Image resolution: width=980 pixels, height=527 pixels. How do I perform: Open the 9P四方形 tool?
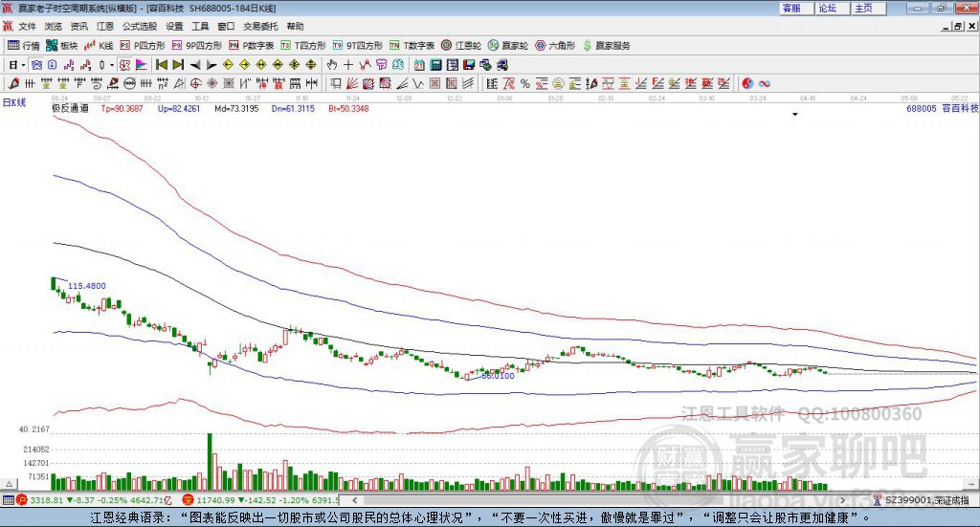pyautogui.click(x=197, y=46)
